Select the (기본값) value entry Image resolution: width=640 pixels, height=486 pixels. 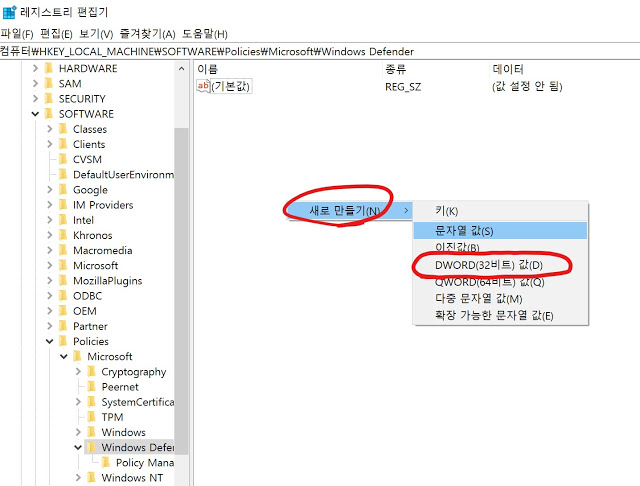[231, 86]
